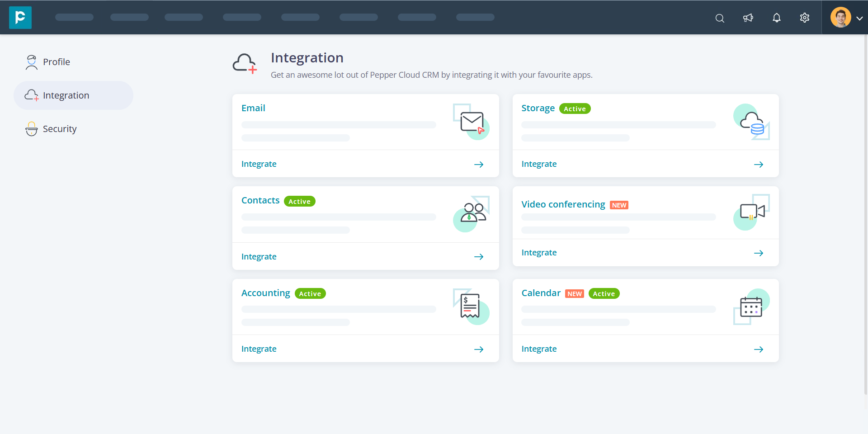Click the Active badge on Calendar card
The image size is (868, 434).
tap(604, 294)
